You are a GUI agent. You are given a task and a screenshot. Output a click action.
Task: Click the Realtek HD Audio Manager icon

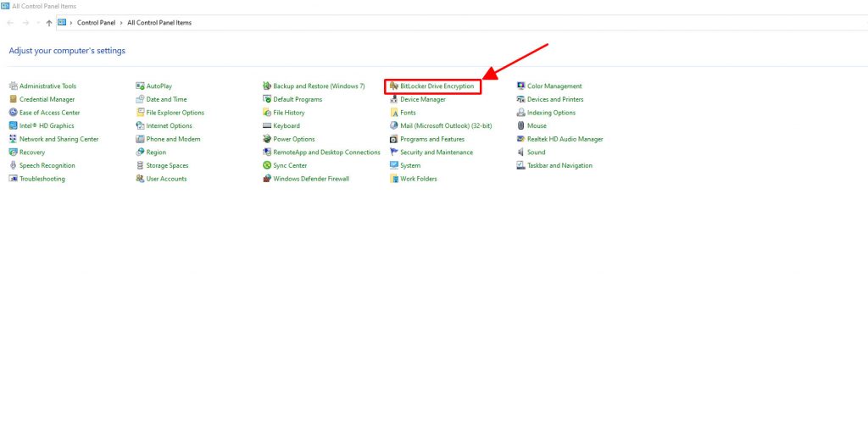pos(520,139)
